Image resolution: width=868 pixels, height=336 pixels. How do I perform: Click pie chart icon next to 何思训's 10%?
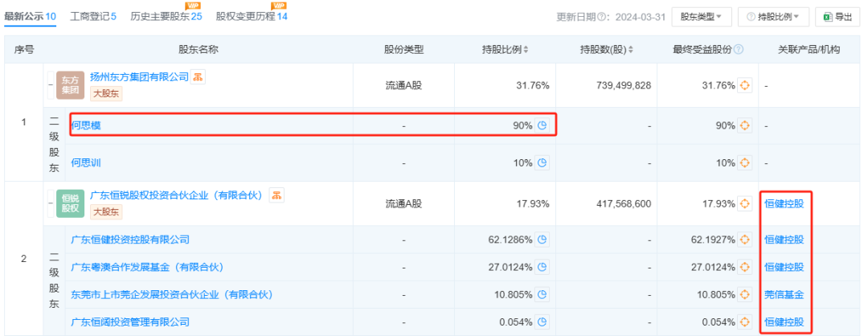[542, 162]
